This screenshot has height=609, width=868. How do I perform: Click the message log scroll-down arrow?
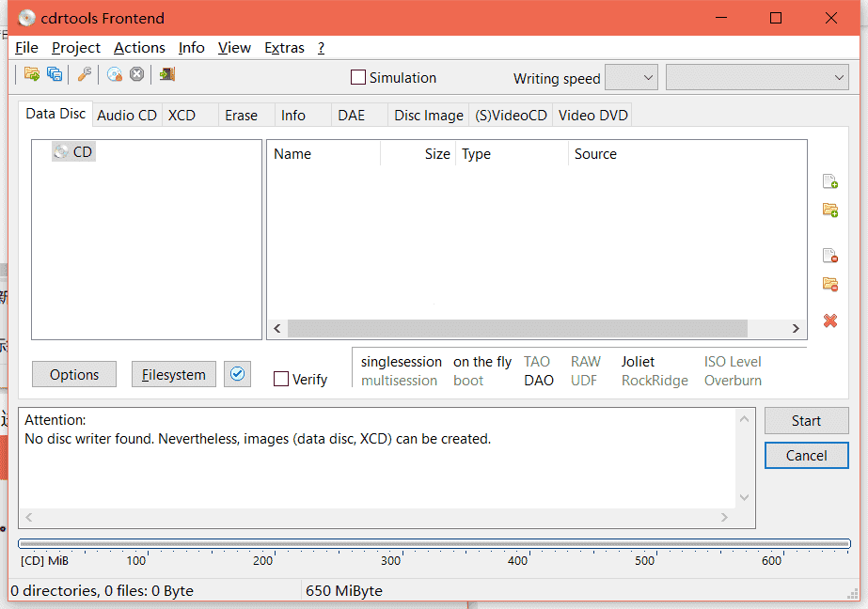pyautogui.click(x=745, y=497)
